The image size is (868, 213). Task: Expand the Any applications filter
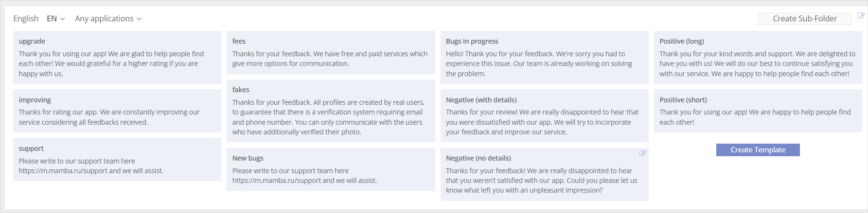click(x=108, y=18)
